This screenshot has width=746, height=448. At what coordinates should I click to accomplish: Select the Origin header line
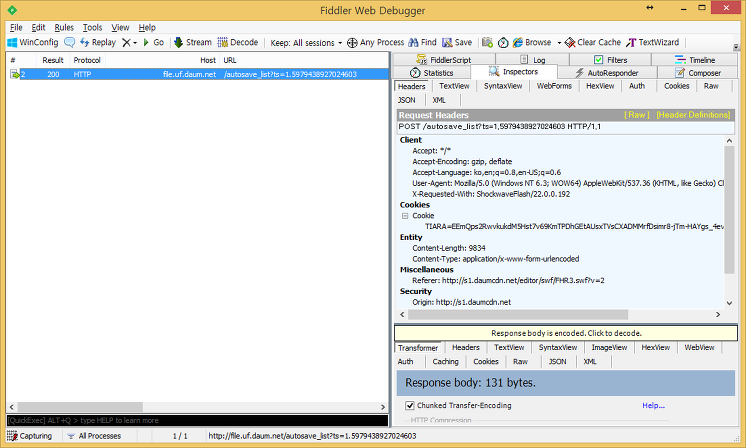(x=461, y=302)
